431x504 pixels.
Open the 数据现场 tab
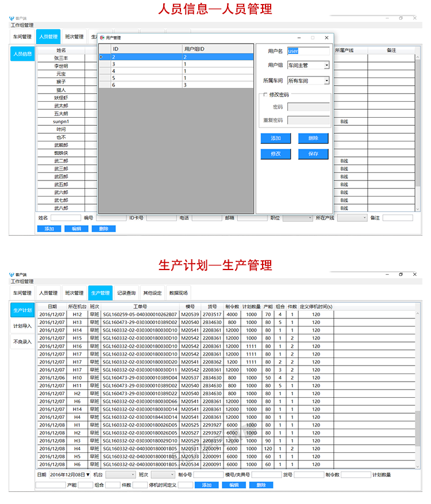[179, 293]
